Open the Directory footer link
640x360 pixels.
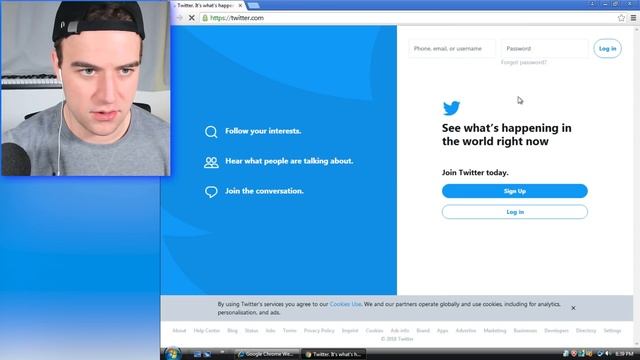coord(586,331)
